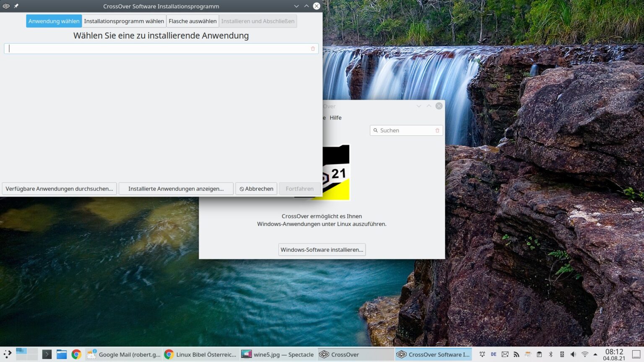Viewport: 644px width, 362px height.
Task: Open the Bluetooth icon in system tray
Action: click(x=550, y=354)
